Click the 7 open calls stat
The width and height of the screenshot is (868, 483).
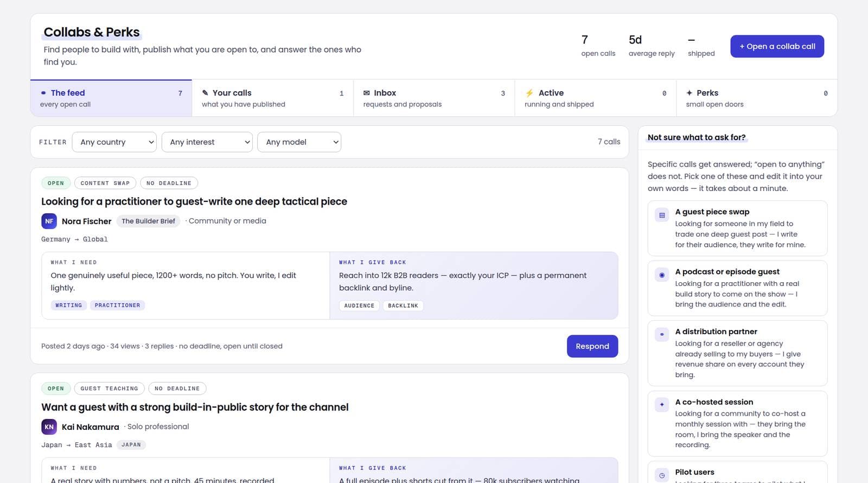pyautogui.click(x=598, y=46)
